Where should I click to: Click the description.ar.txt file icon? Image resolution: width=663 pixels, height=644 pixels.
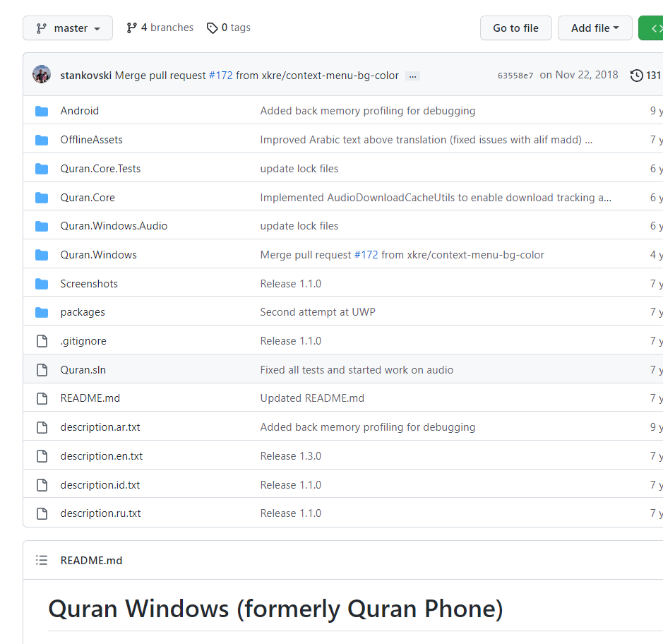click(42, 427)
